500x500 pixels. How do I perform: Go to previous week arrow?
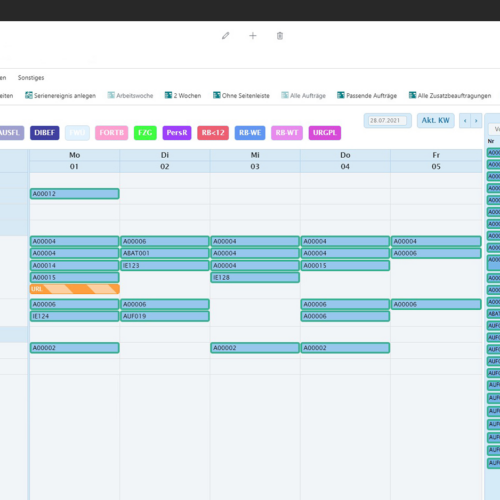point(465,121)
